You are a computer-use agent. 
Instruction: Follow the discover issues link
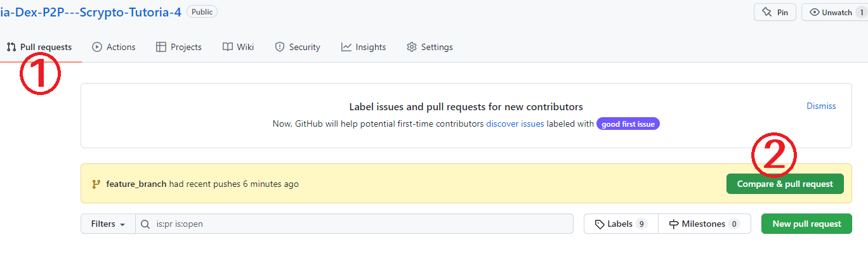(x=515, y=124)
